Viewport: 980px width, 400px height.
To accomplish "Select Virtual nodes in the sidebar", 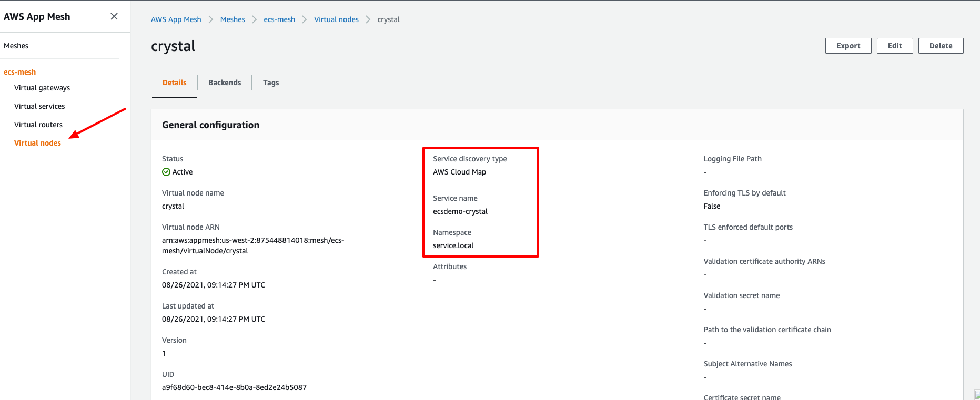I will coord(37,143).
